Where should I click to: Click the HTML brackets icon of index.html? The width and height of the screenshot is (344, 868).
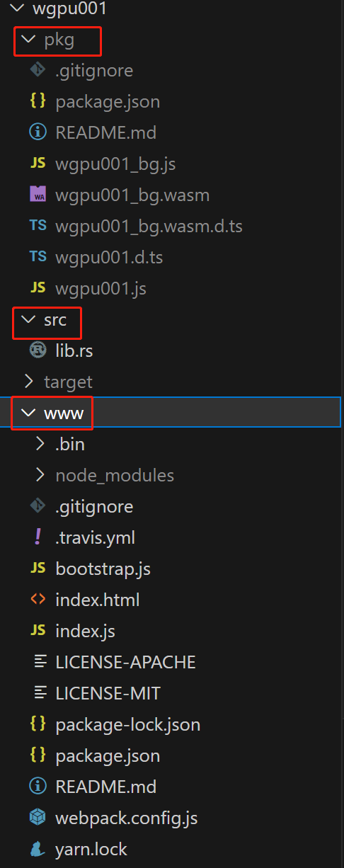click(38, 600)
